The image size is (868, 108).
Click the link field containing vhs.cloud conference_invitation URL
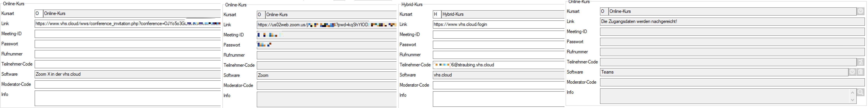pos(128,24)
